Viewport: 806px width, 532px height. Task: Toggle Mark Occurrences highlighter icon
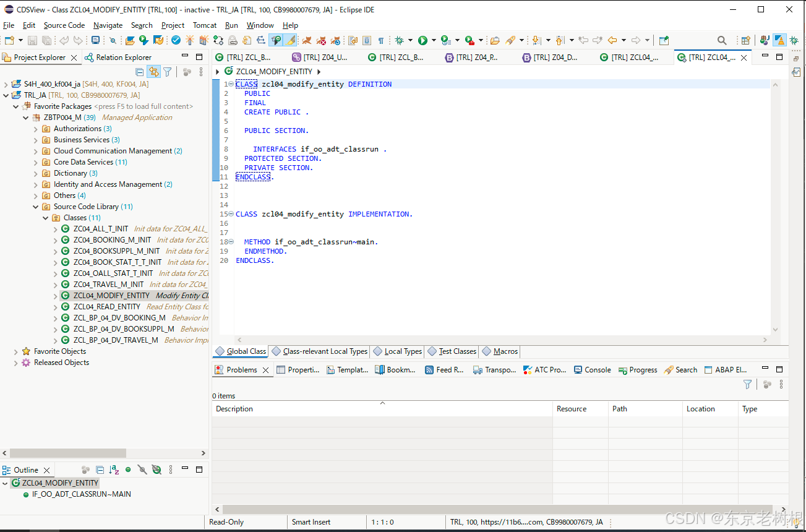point(289,40)
